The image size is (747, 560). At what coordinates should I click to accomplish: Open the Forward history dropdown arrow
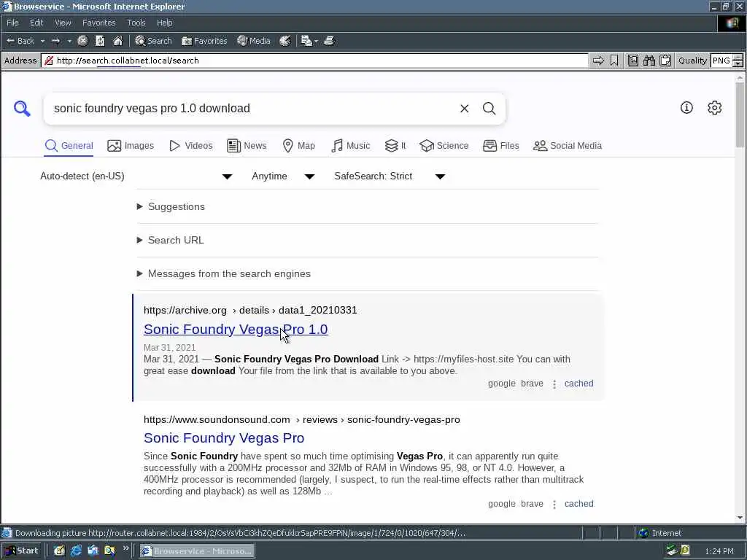pyautogui.click(x=69, y=41)
